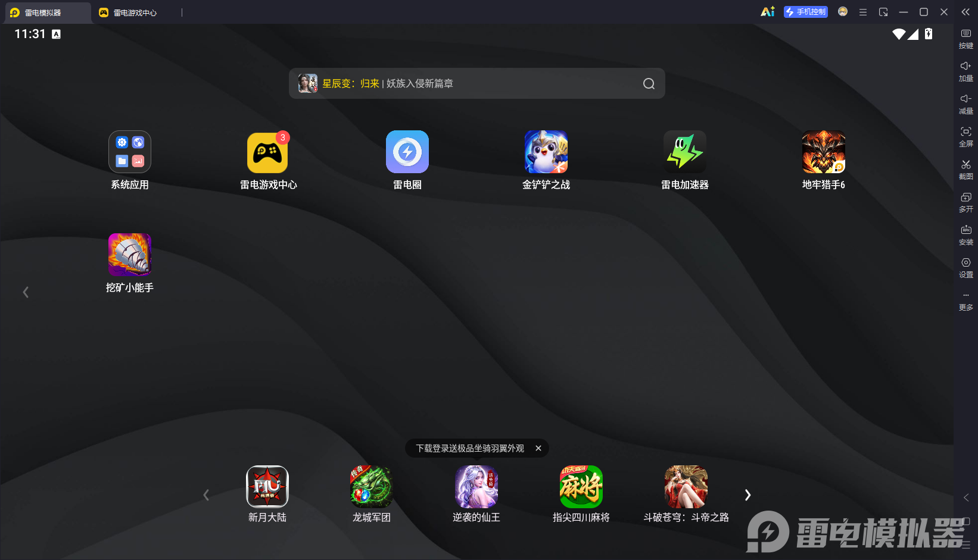
Task: Switch to 全屏 fullscreen mode
Action: tap(966, 137)
